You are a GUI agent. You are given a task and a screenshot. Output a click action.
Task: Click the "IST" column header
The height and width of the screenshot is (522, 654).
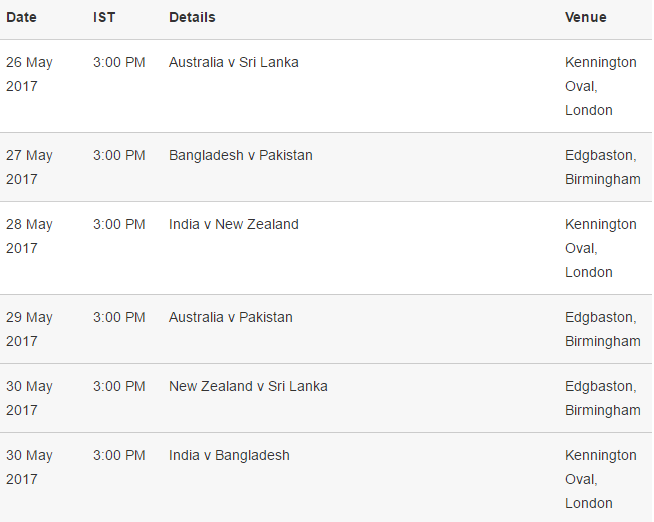[x=104, y=17]
